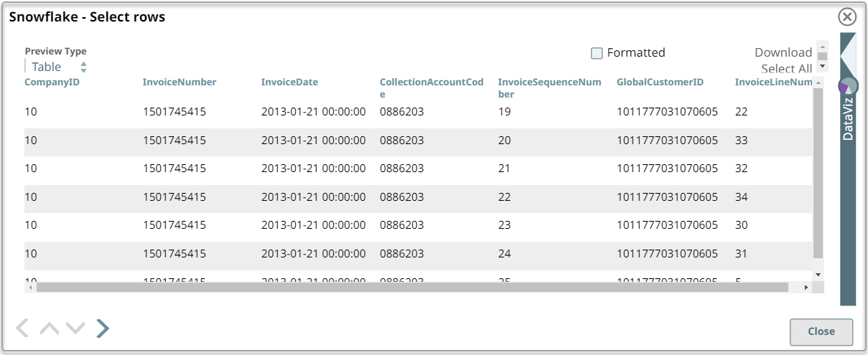
Task: Click top-right small scrollbar up arrow
Action: pos(823,46)
